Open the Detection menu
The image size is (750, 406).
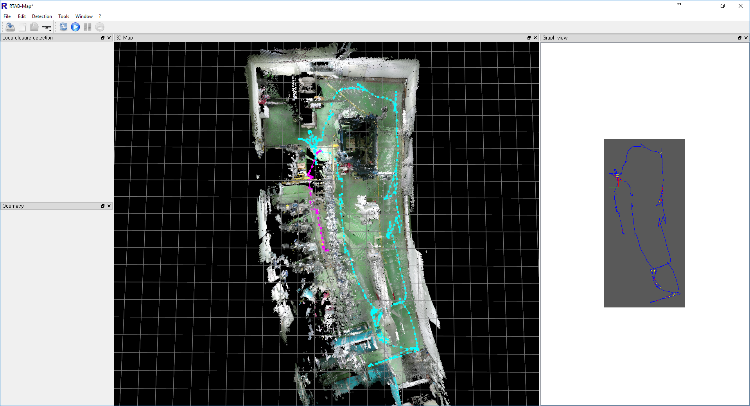click(x=42, y=17)
